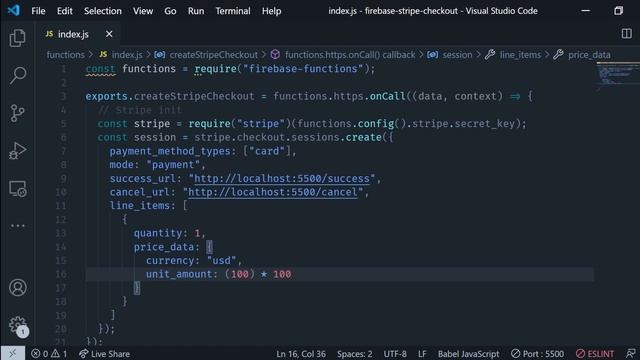The width and height of the screenshot is (640, 360).
Task: Stop Live Server on Port 5500
Action: click(x=538, y=354)
